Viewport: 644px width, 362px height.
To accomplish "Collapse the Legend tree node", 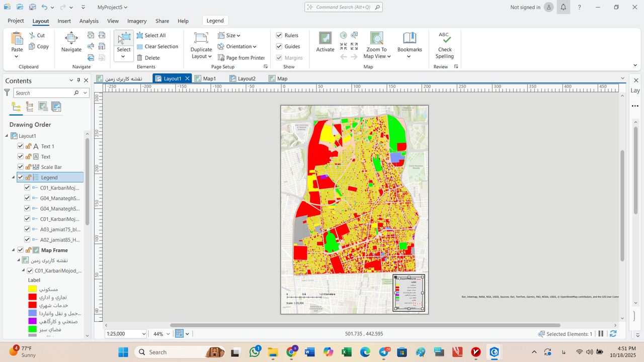I will pos(14,177).
